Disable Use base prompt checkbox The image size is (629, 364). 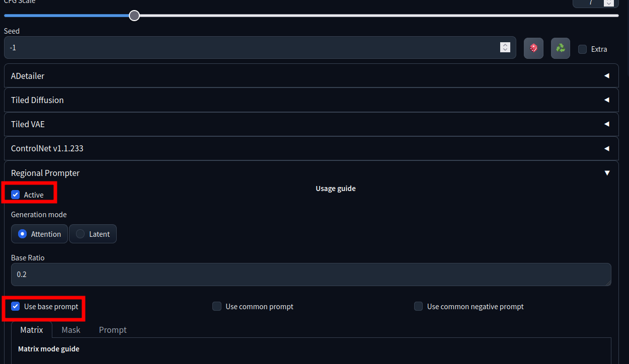coord(16,306)
